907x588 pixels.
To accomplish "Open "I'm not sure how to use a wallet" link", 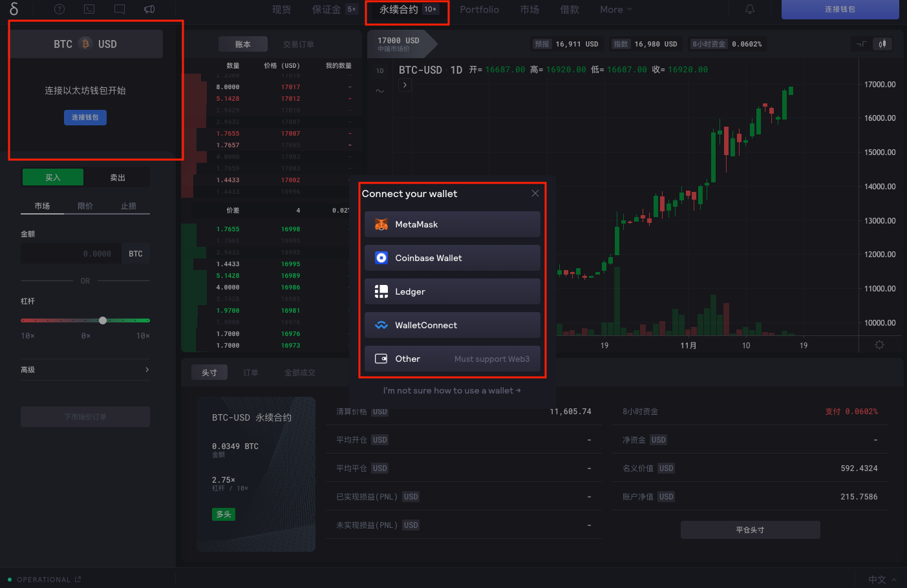I will 452,390.
